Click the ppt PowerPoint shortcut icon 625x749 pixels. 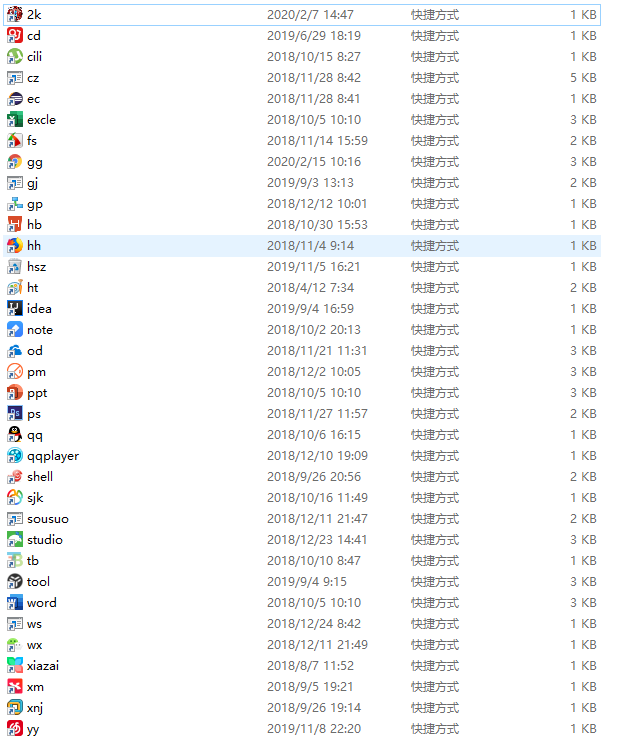15,393
